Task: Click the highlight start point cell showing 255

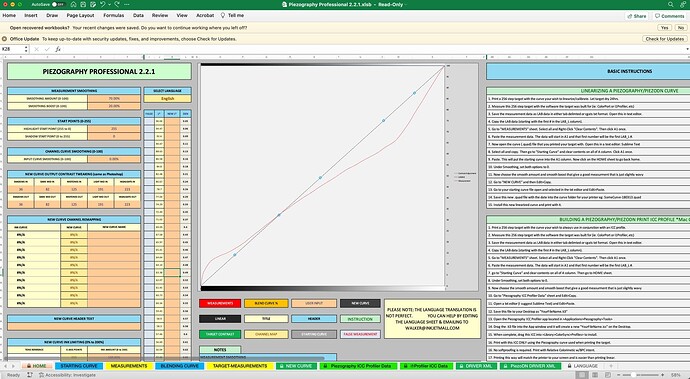Action: [x=114, y=129]
